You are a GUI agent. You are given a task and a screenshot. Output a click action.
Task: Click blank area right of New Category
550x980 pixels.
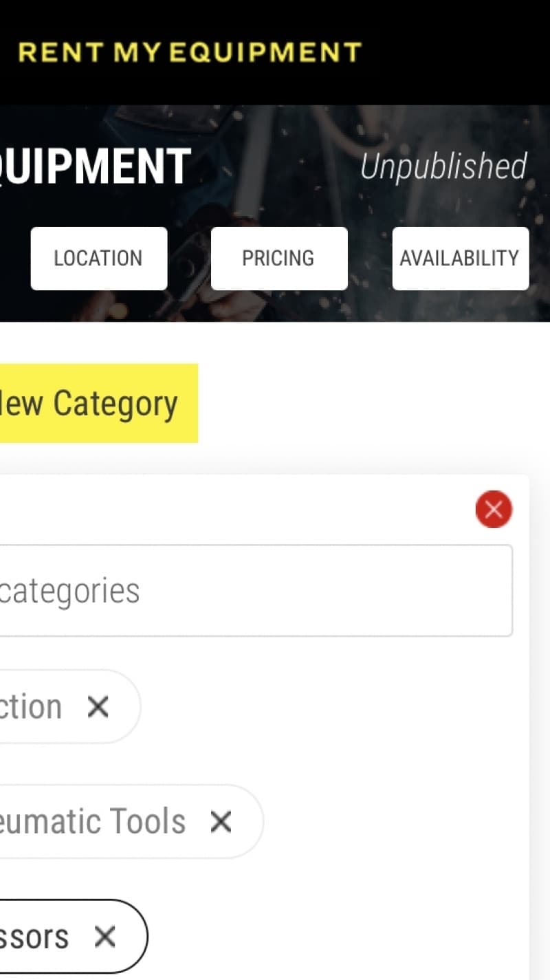[x=371, y=403]
